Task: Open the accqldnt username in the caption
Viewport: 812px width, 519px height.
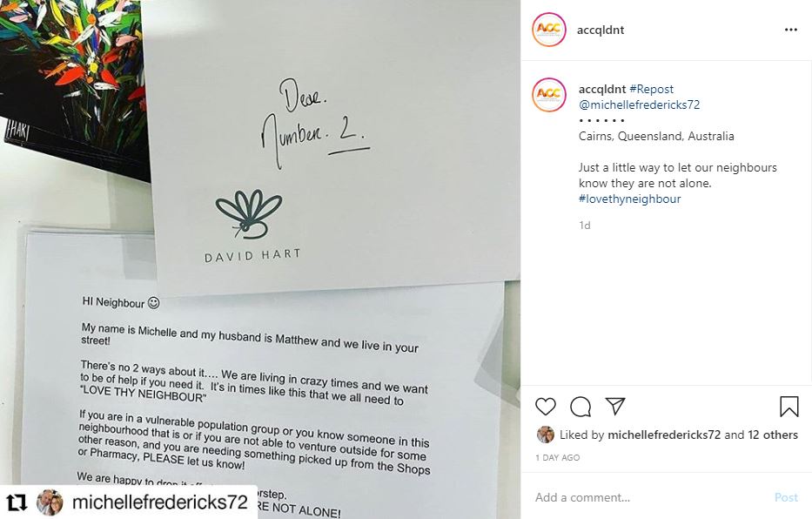Action: (602, 89)
